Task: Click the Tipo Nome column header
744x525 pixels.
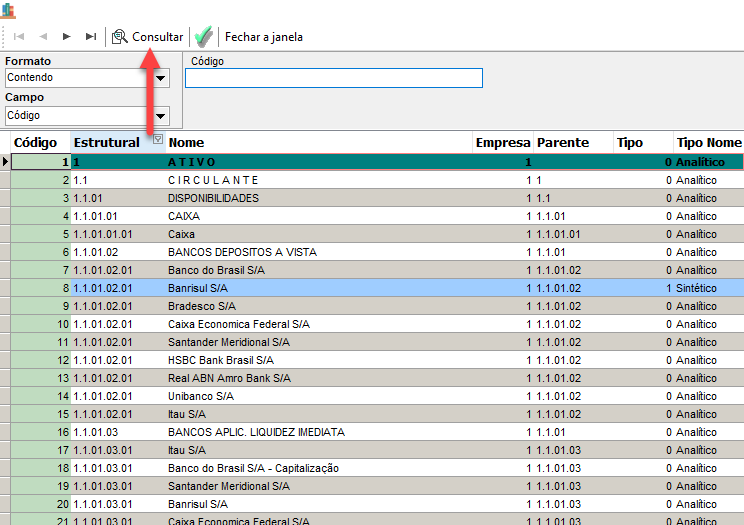Action: [x=708, y=143]
